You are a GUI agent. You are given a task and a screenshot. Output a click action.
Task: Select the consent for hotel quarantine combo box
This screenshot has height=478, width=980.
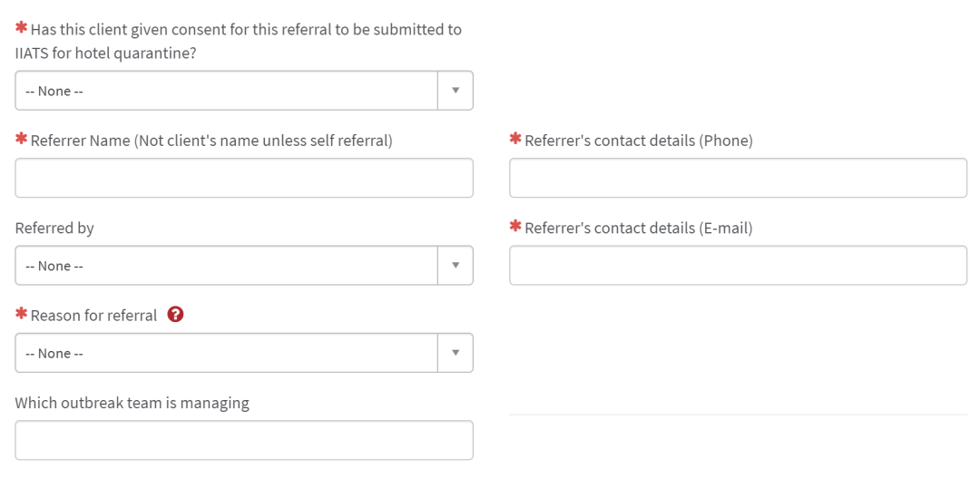coord(244,91)
